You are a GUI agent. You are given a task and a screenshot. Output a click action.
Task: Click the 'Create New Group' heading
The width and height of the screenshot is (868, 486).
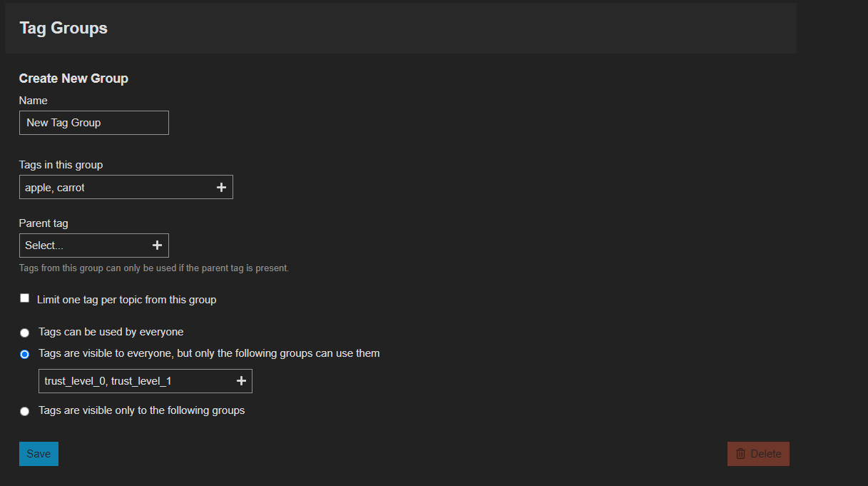(73, 79)
